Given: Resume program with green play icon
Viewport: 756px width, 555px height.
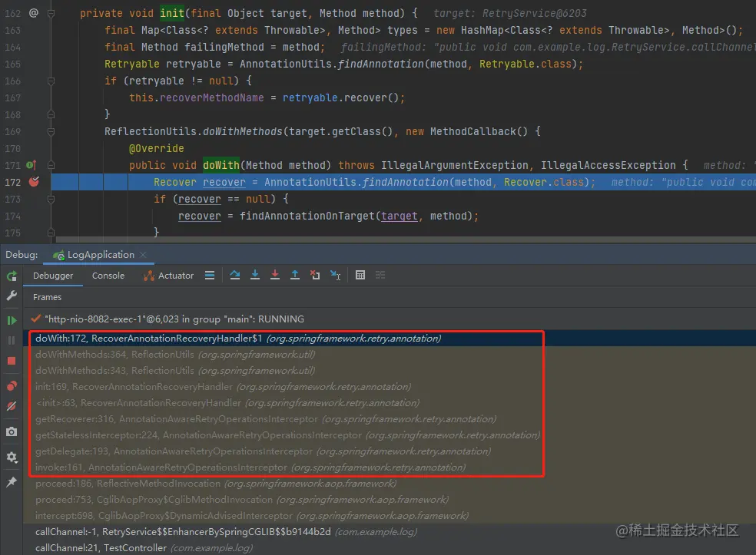Looking at the screenshot, I should pyautogui.click(x=12, y=320).
